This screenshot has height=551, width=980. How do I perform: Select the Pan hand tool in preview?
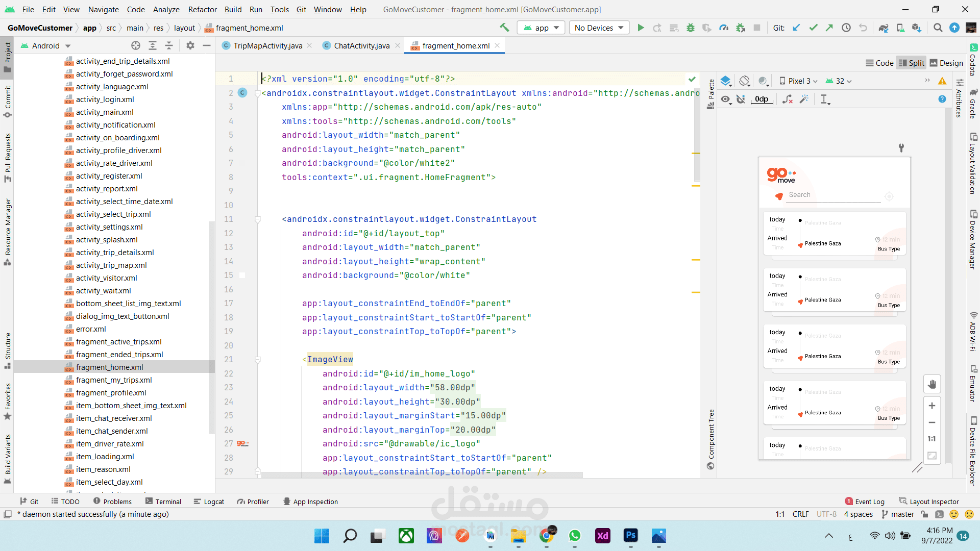932,384
